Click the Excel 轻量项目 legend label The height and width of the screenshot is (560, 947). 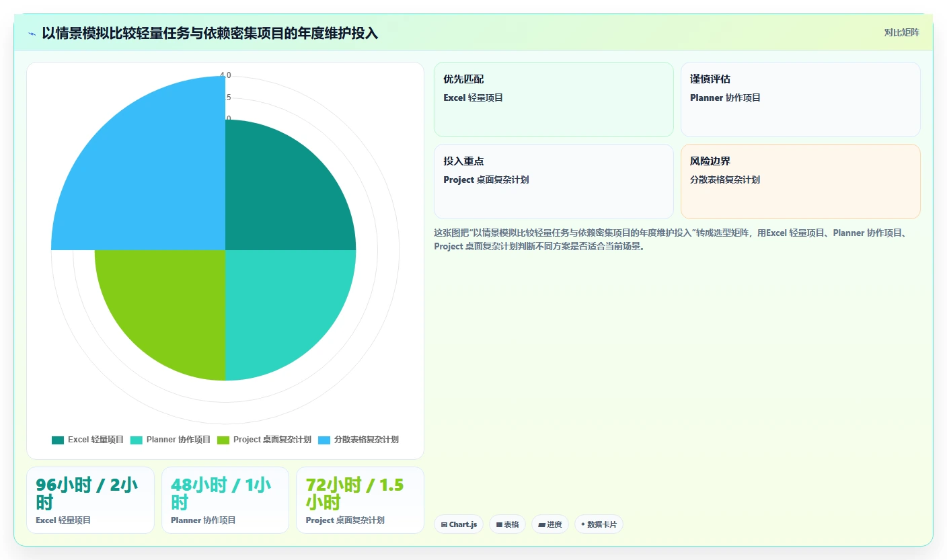[x=96, y=440]
